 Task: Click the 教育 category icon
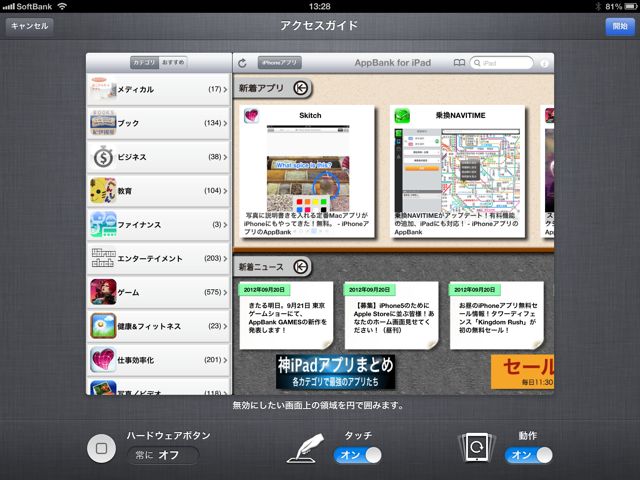tap(103, 191)
